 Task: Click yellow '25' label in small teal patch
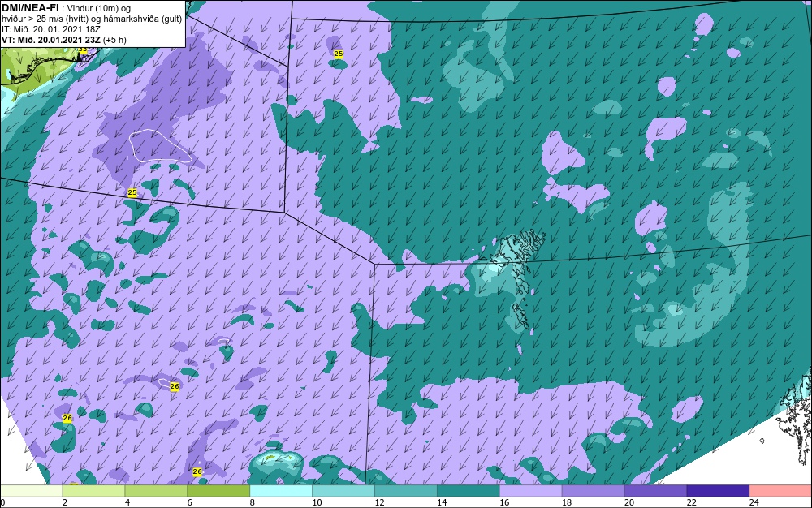point(338,54)
